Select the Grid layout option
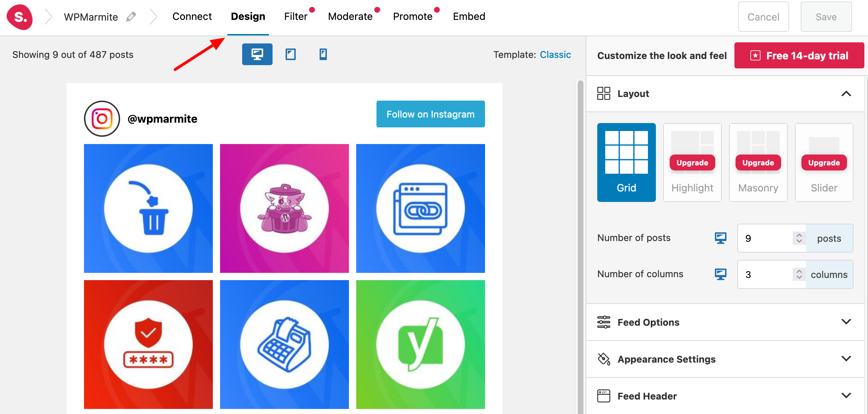 626,162
